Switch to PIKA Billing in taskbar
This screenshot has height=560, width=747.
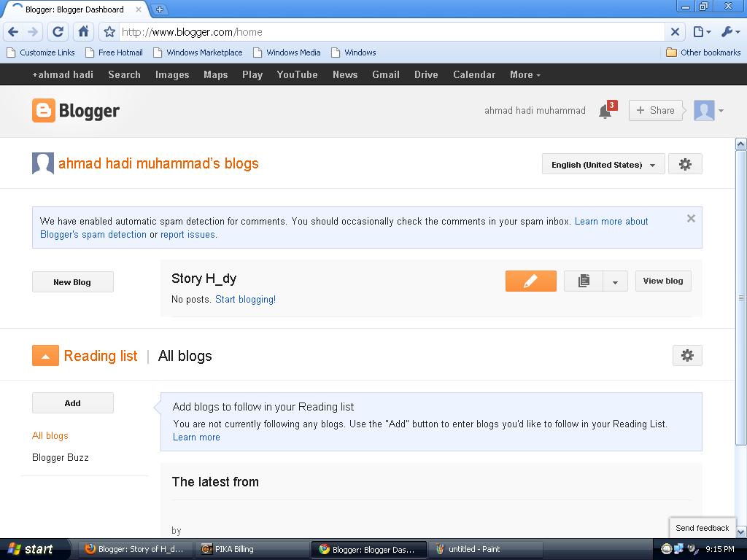tap(251, 549)
